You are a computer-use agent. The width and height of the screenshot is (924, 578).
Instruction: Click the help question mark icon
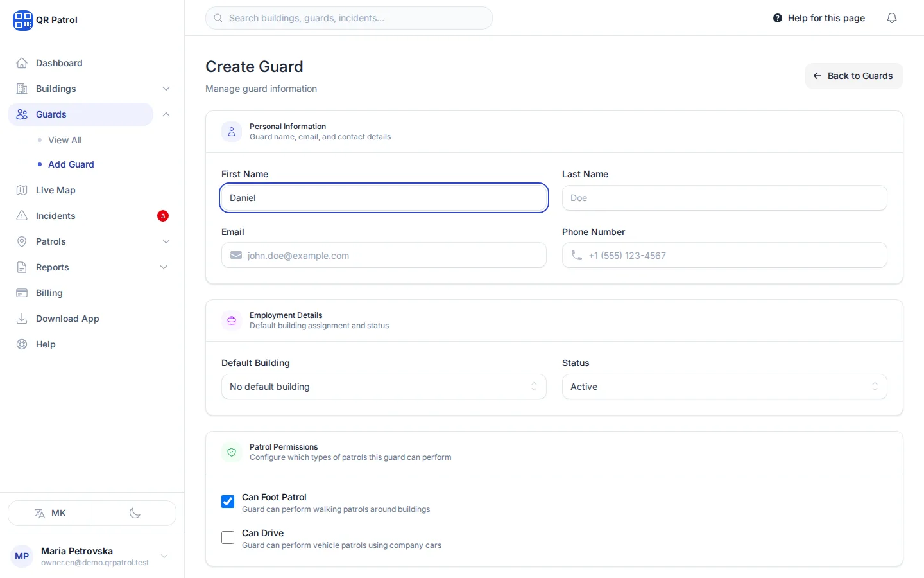[x=778, y=18]
